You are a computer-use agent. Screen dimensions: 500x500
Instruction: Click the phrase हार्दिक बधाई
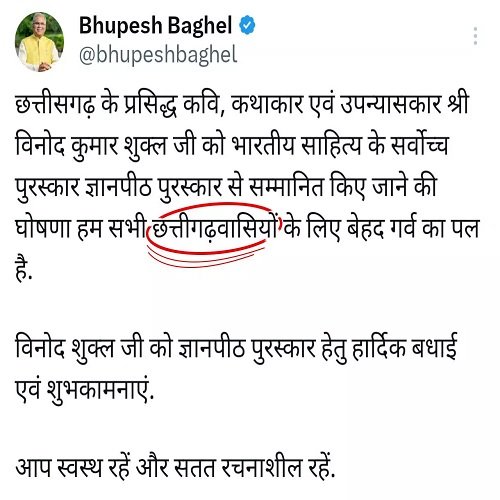(x=404, y=349)
